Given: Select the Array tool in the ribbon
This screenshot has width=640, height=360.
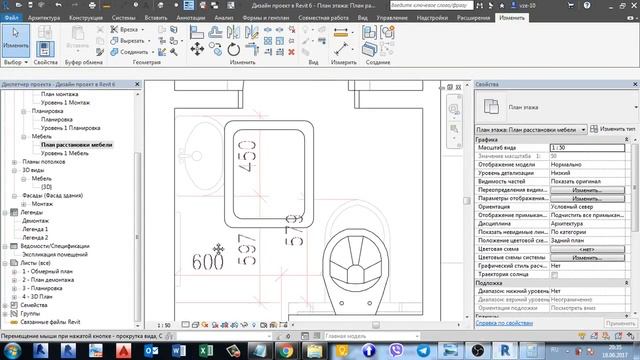Looking at the screenshot, I should click(268, 41).
